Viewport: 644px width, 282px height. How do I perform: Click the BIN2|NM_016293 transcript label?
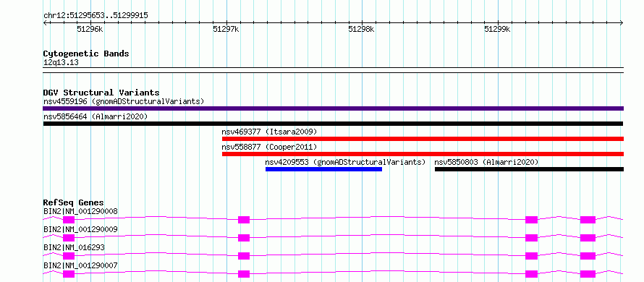(x=74, y=247)
